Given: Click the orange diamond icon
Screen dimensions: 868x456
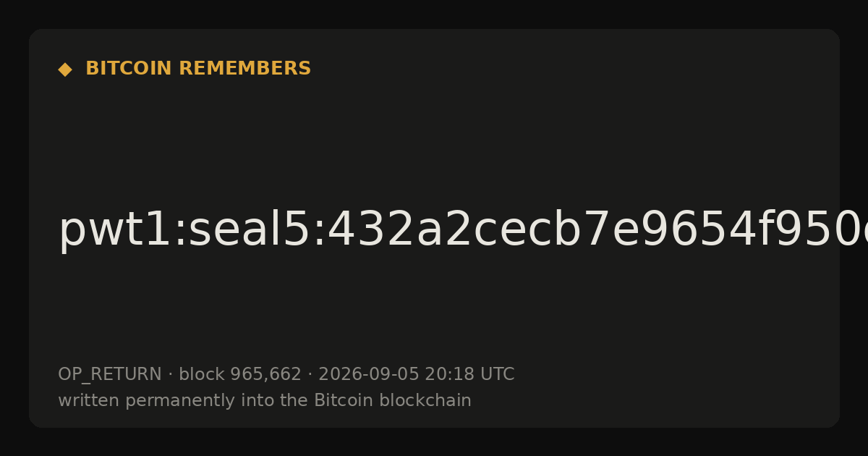Looking at the screenshot, I should (x=65, y=69).
